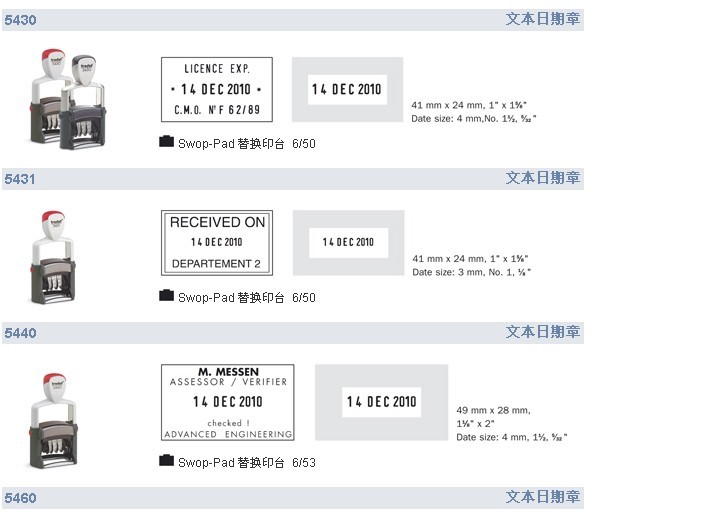The width and height of the screenshot is (724, 521).
Task: Open the 5430 dual stamp product image
Action: [68, 98]
